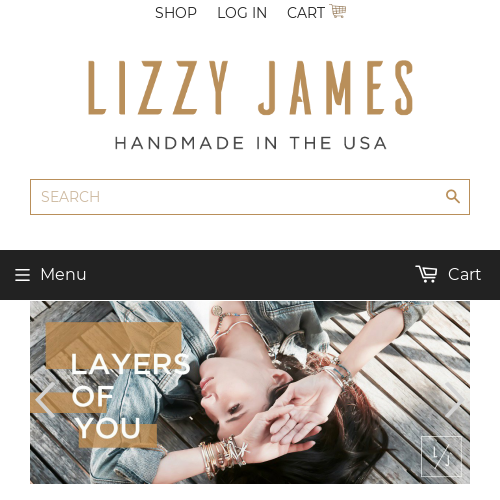This screenshot has width=500, height=500.
Task: Open the hamburger Menu icon
Action: click(x=22, y=275)
